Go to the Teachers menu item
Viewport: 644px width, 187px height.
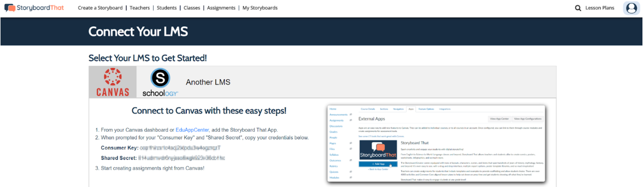pos(140,8)
